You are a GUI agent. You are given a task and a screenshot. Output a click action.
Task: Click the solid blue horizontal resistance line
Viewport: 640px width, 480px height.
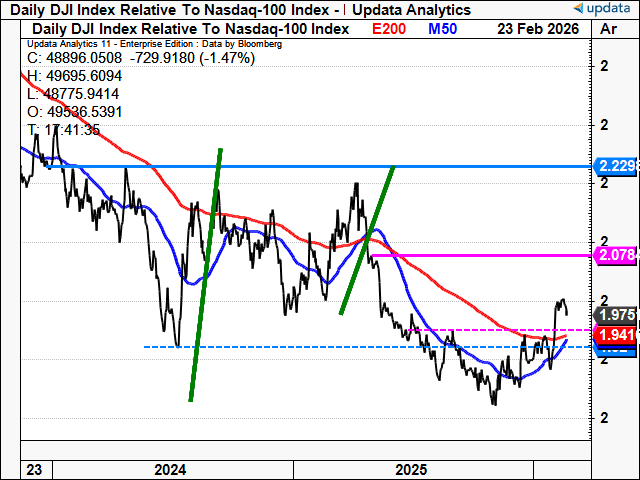[300, 165]
